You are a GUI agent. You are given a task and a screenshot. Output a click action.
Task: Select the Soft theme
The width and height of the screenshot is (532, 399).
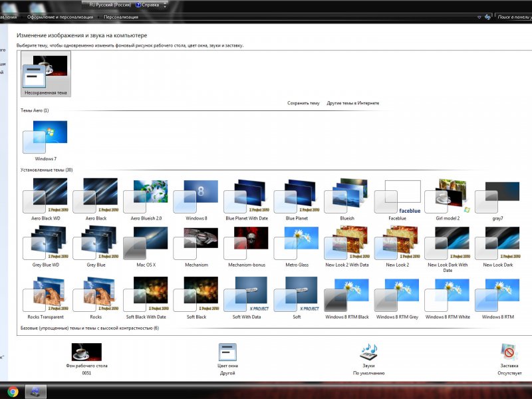pos(297,298)
